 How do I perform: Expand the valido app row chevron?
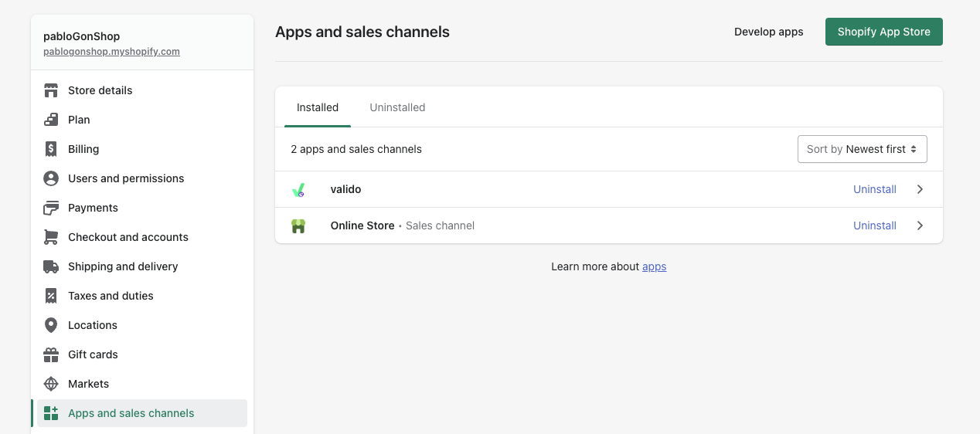(920, 189)
